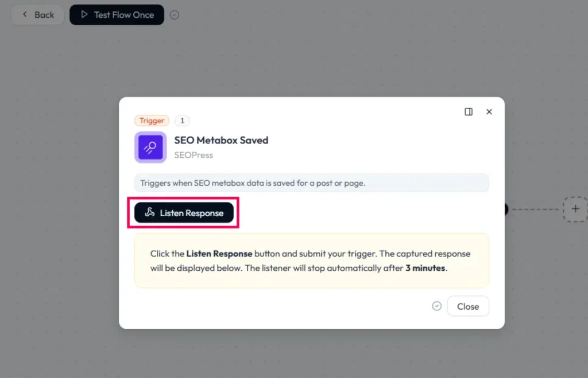The width and height of the screenshot is (588, 378).
Task: Run Test Flow Once
Action: 117,14
